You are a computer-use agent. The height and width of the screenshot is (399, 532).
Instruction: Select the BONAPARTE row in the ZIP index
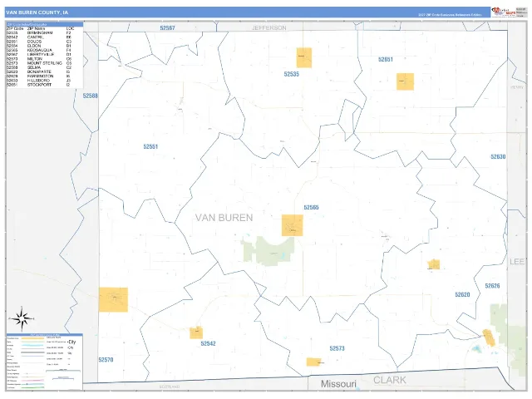click(40, 72)
